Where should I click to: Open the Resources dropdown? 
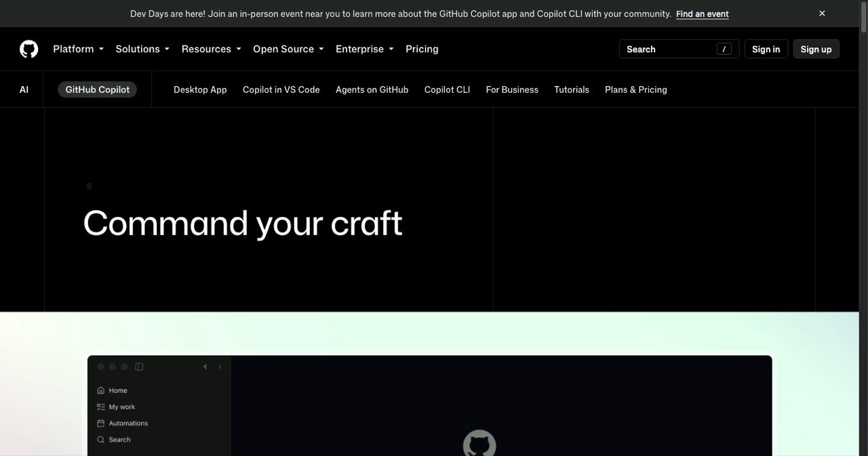click(211, 49)
